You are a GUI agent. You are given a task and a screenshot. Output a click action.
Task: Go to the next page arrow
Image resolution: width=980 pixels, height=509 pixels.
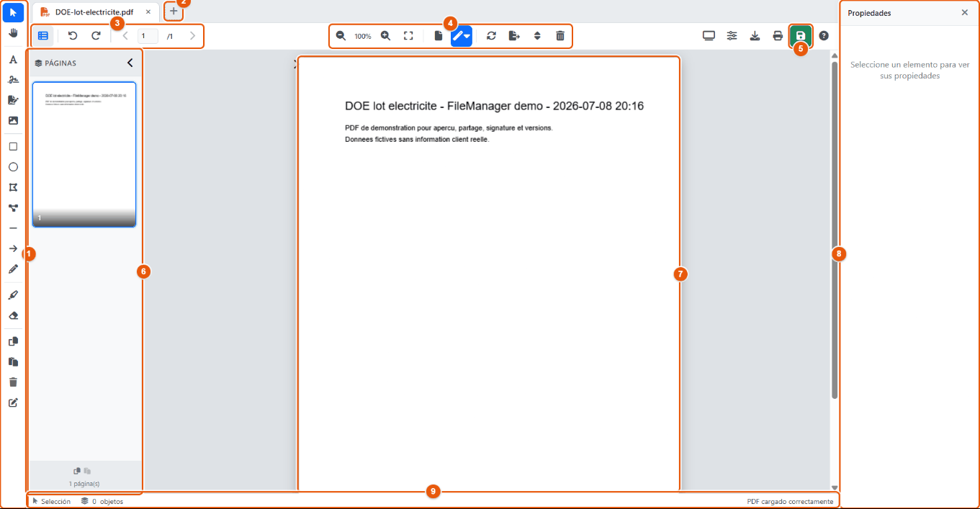coord(192,35)
